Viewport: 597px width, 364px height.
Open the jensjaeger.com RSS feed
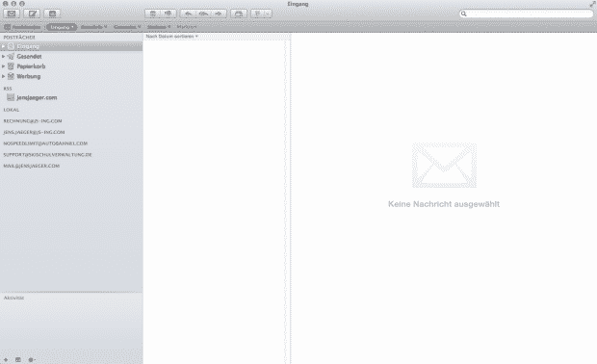pyautogui.click(x=37, y=97)
